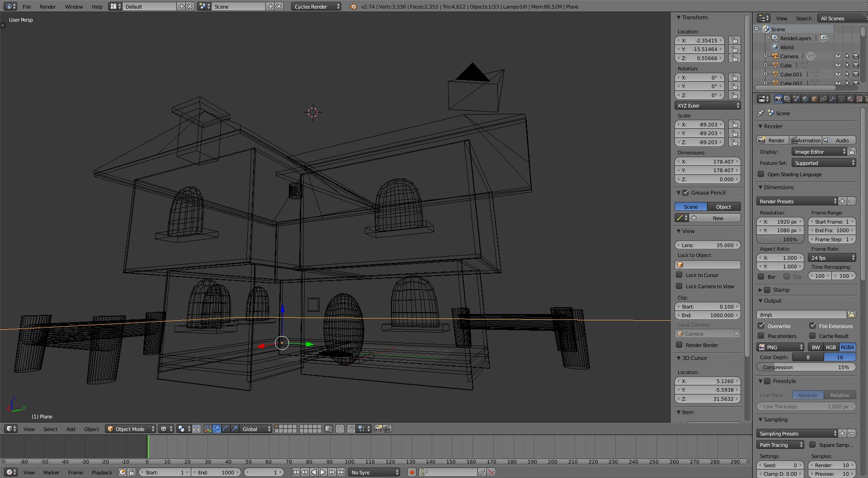Jump to the first frame in timeline
The height and width of the screenshot is (478, 868).
click(x=296, y=473)
